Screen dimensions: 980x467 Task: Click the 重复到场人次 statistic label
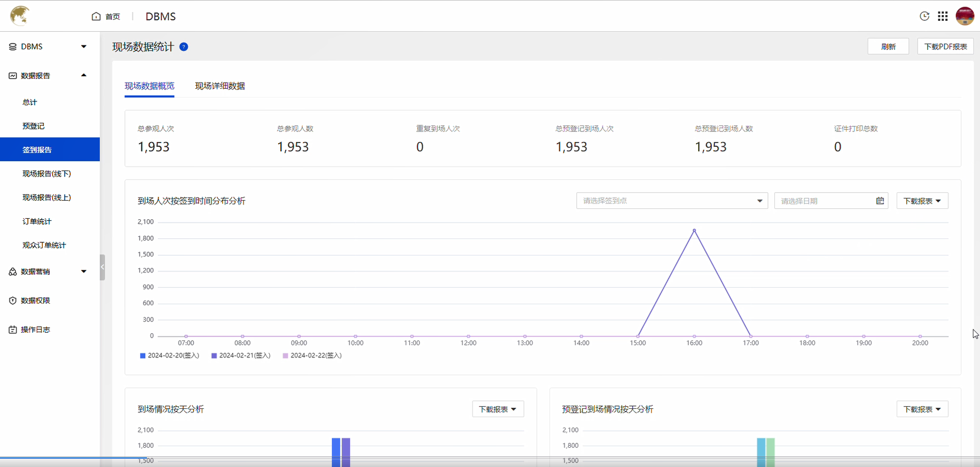tap(438, 128)
